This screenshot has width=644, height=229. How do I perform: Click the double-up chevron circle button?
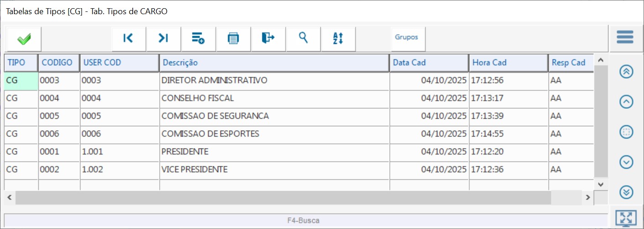point(626,72)
